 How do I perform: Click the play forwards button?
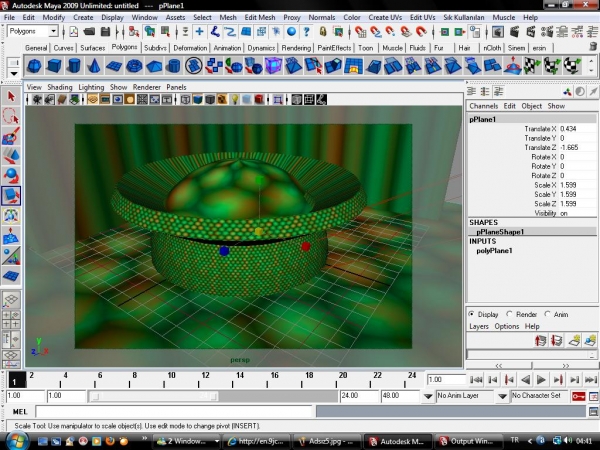(x=541, y=380)
